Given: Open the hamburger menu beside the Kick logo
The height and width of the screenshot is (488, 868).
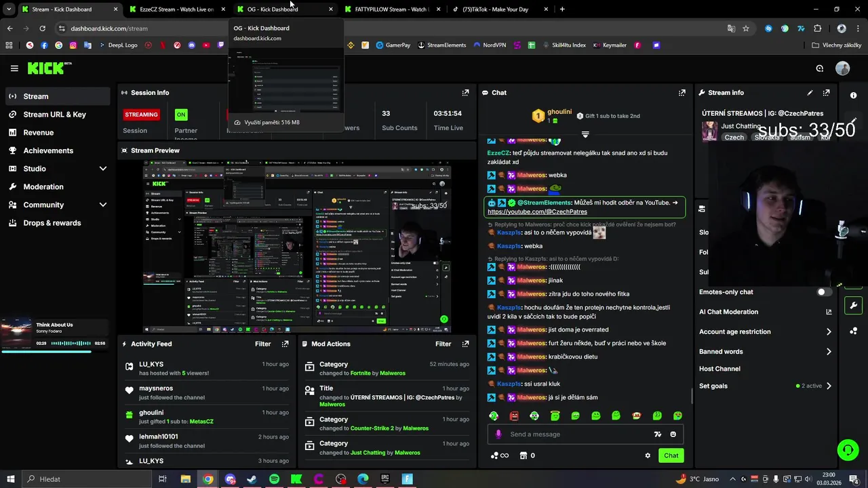Looking at the screenshot, I should (14, 68).
